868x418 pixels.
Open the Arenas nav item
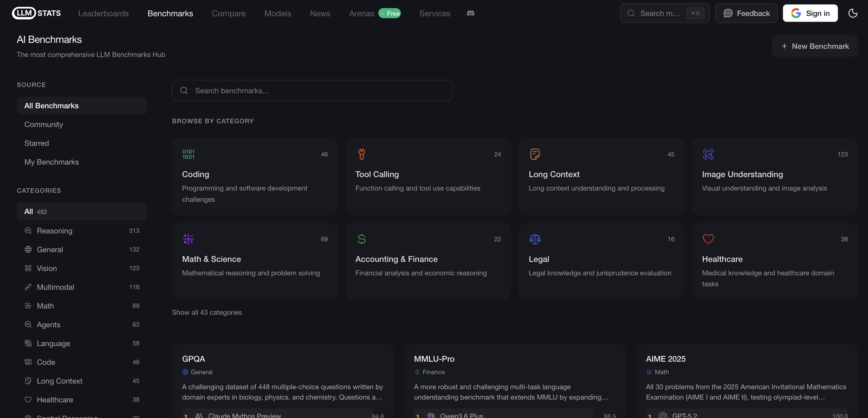(361, 13)
